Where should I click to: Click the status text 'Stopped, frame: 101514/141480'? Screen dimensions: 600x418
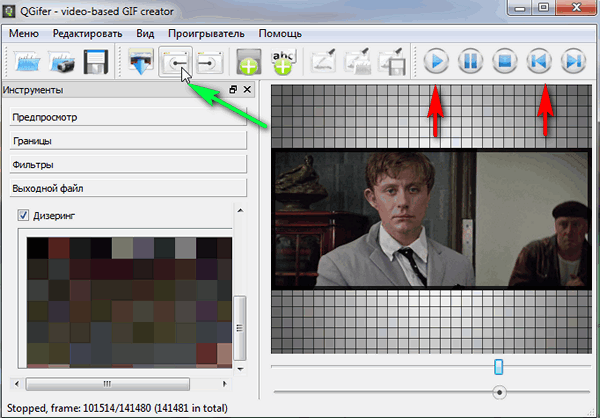(x=78, y=408)
